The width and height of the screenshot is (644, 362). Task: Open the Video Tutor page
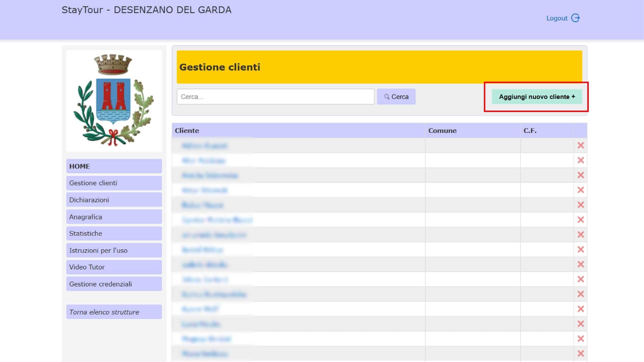tap(114, 267)
